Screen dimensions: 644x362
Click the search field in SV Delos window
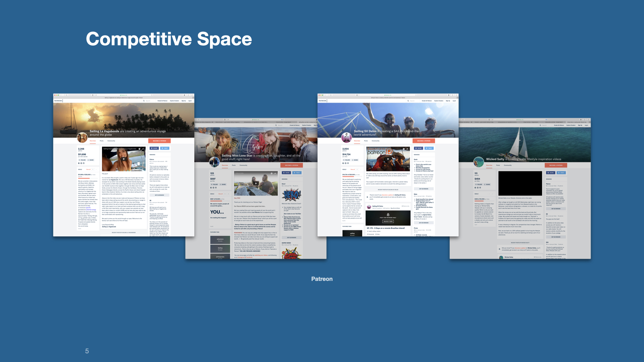413,101
